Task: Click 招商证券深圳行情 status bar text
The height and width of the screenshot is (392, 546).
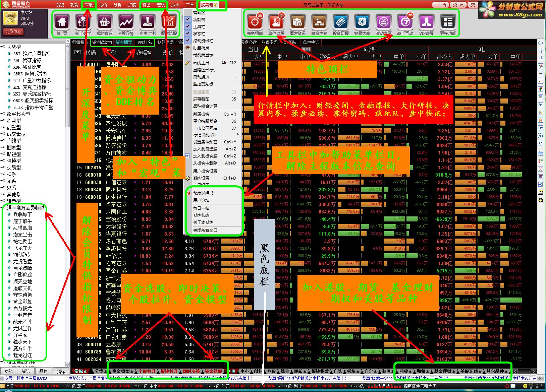Action: [420, 386]
